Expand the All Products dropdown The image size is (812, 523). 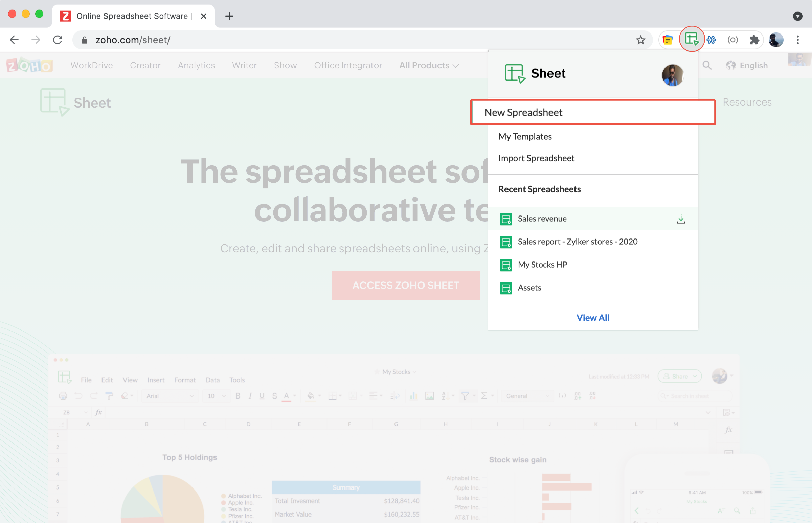429,66
